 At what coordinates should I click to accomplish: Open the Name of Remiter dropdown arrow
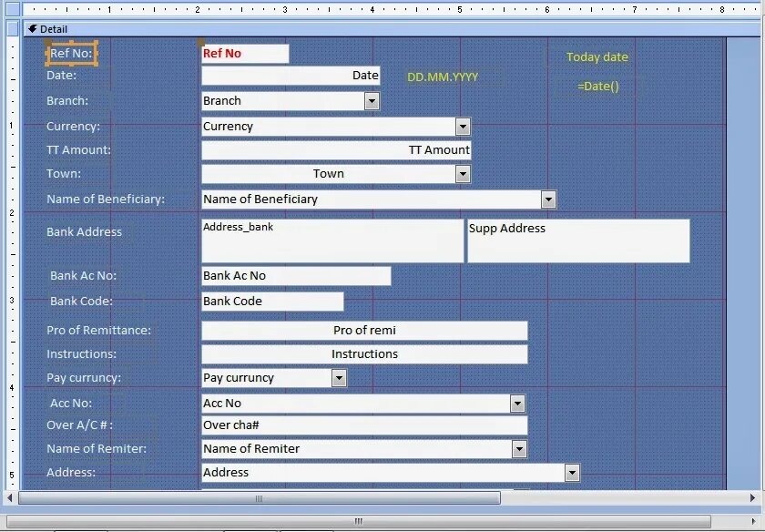coord(520,448)
